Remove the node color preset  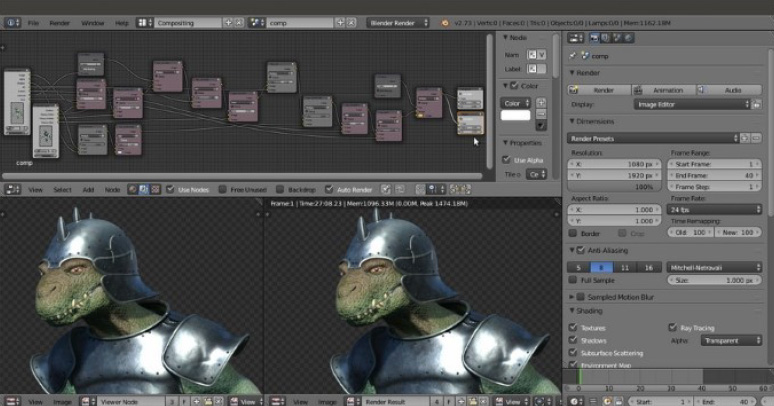[541, 114]
